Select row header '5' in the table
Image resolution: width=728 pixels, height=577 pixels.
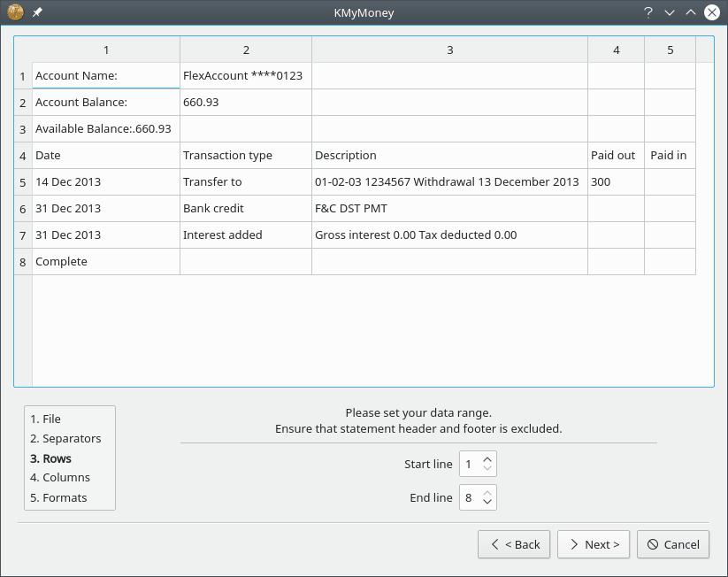coord(22,181)
